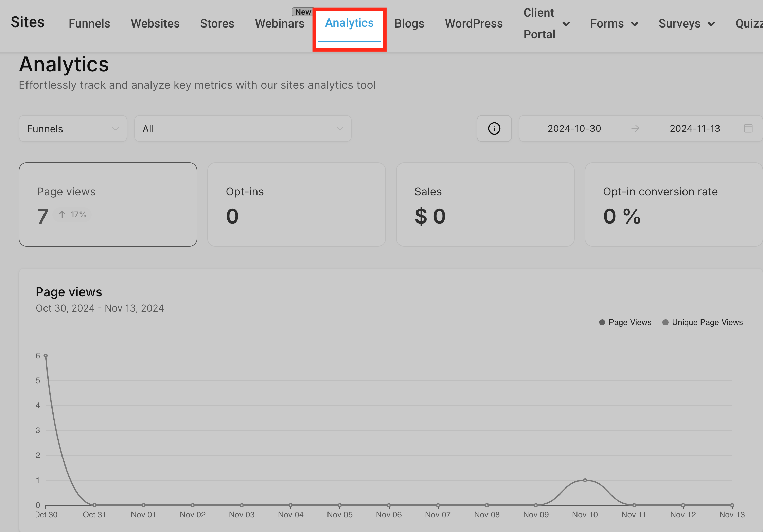
Task: Switch to the Funnels tab
Action: tap(89, 23)
